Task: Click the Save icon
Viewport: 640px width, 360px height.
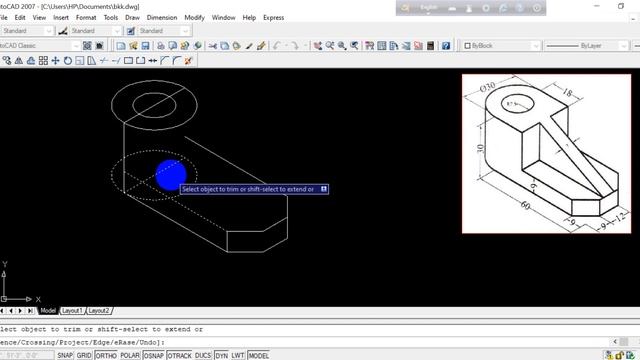Action: 145,46
